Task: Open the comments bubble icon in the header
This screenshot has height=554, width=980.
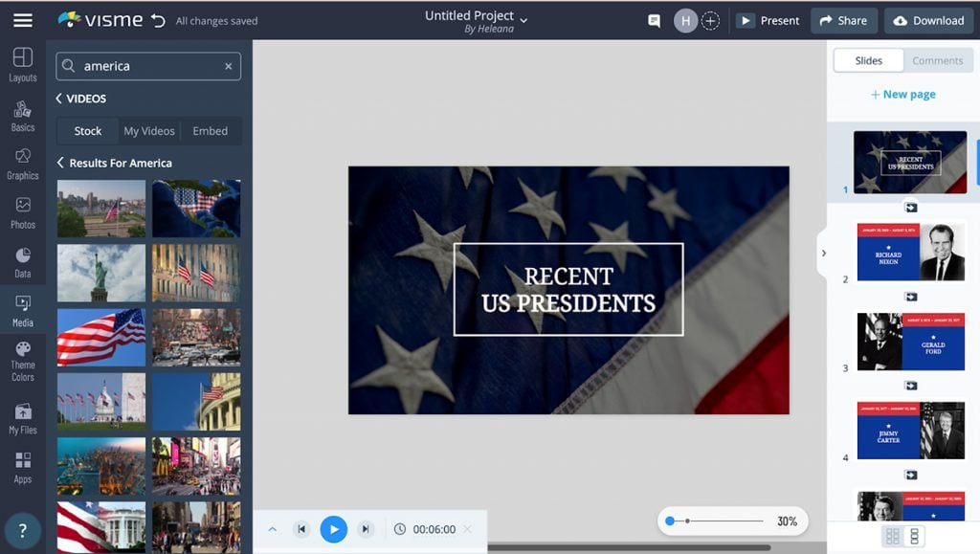Action: 654,20
